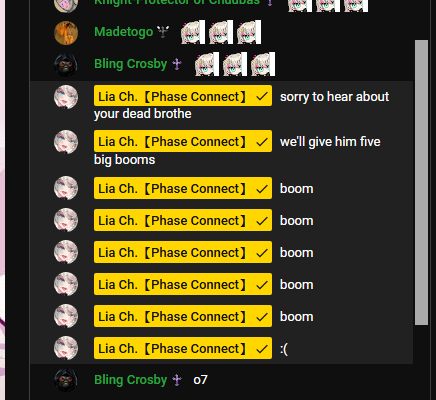The height and width of the screenshot is (400, 436).
Task: Open Madetogo's username link
Action: click(x=124, y=32)
